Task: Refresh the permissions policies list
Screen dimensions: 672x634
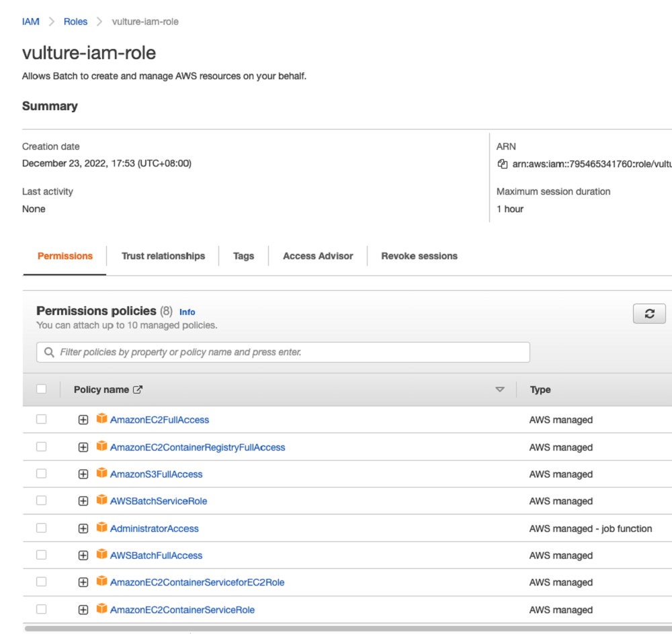Action: click(649, 314)
